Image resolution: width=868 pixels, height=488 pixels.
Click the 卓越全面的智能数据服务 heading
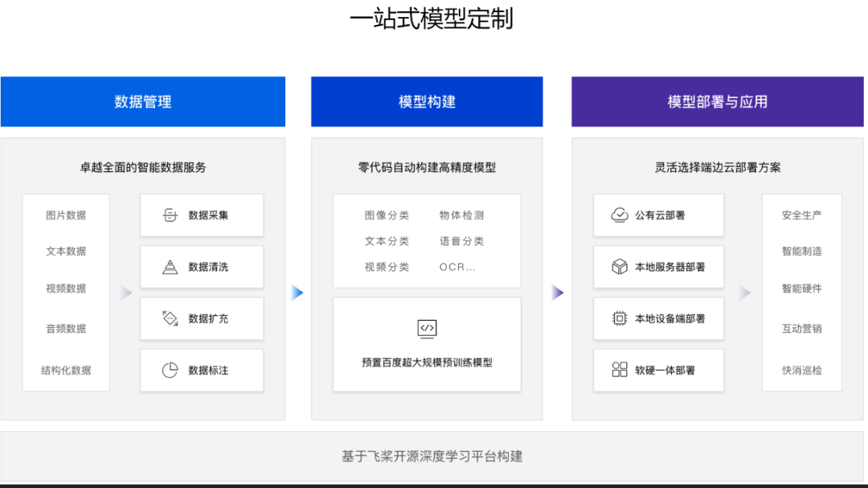[x=143, y=168]
